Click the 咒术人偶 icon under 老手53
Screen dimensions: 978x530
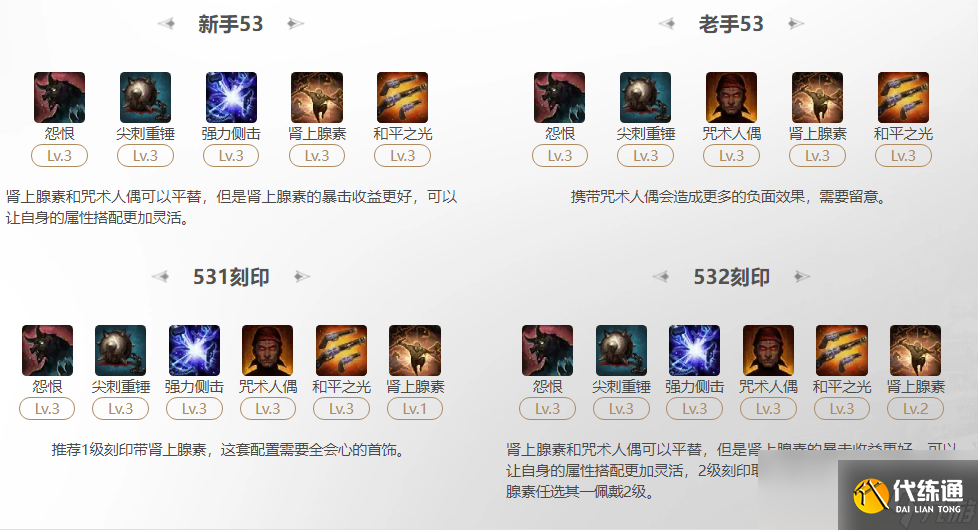[x=731, y=97]
